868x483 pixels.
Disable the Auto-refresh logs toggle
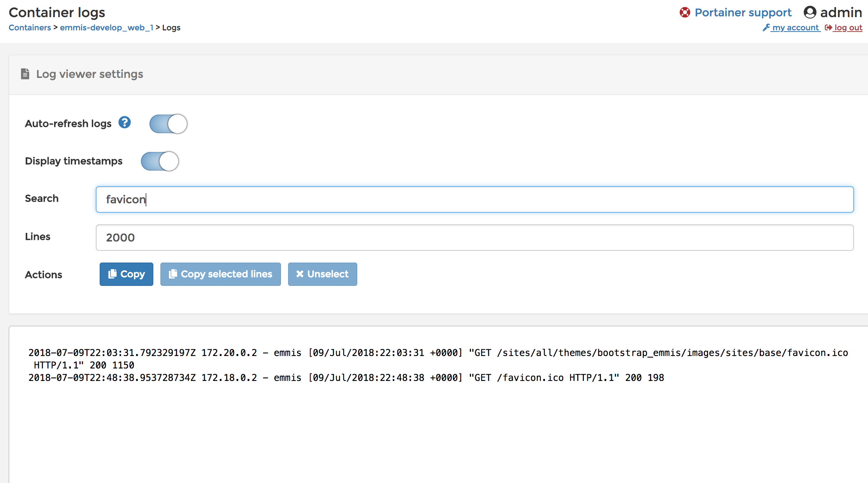[x=167, y=123]
